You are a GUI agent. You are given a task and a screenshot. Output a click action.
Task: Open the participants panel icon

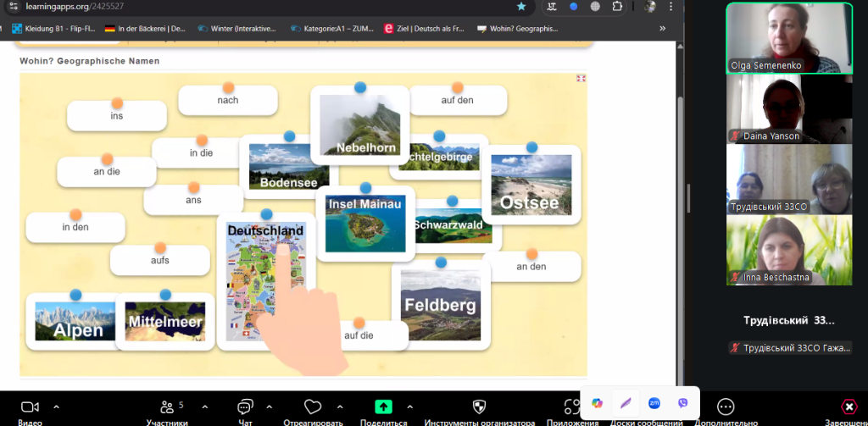(167, 407)
